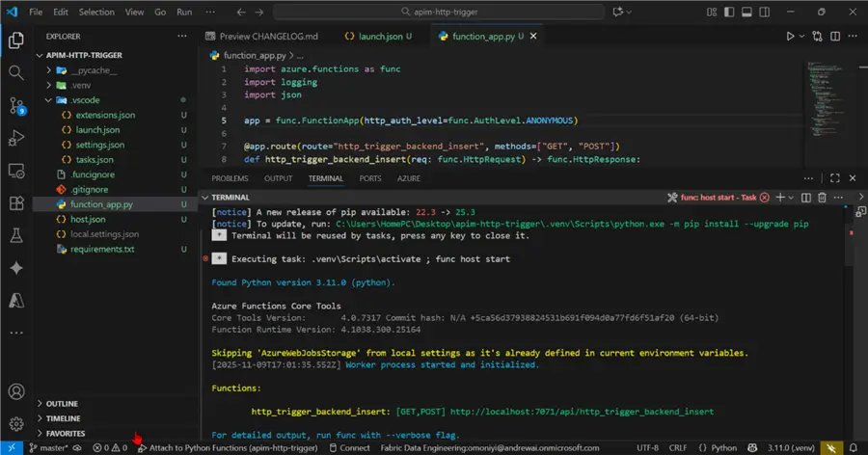The image size is (868, 455).
Task: Change UTF-8 file encoding
Action: 648,448
